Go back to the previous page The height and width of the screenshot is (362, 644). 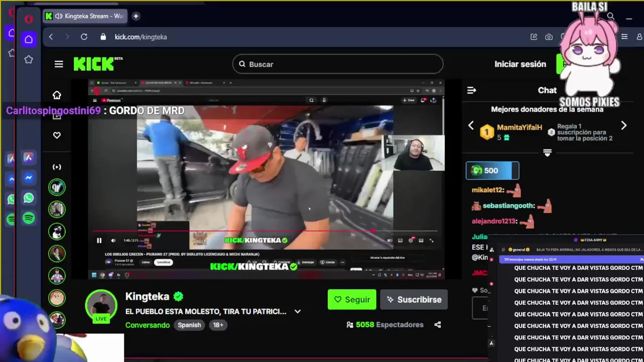pyautogui.click(x=51, y=37)
